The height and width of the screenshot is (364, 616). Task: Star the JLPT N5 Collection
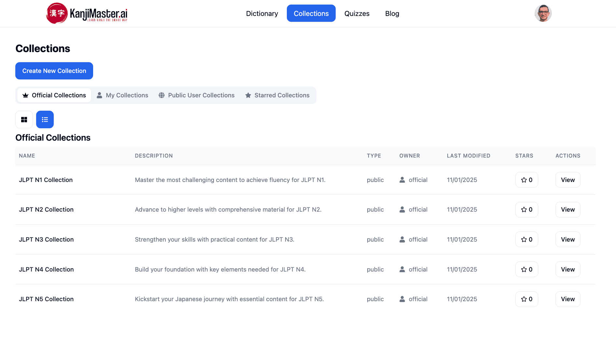click(x=526, y=299)
